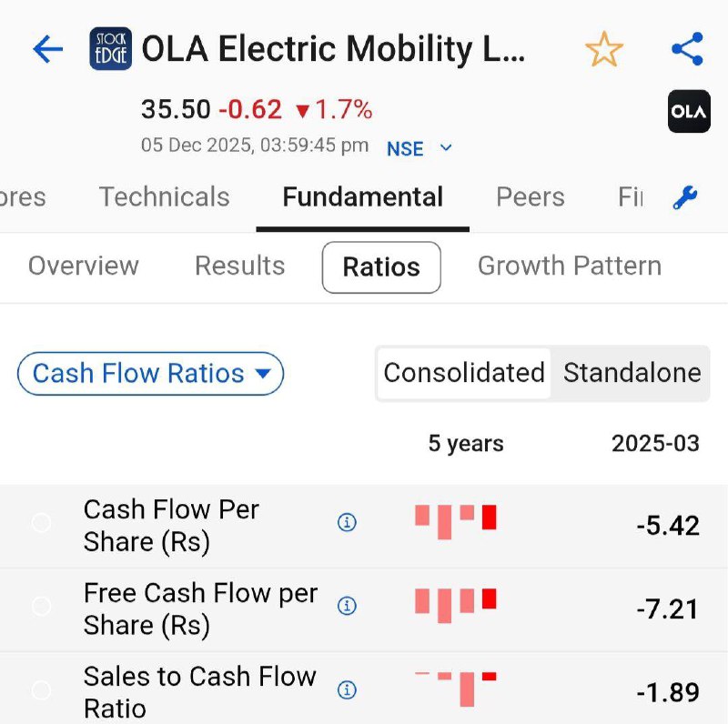The width and height of the screenshot is (728, 724).
Task: Tap the OLA company logo
Action: [x=689, y=112]
